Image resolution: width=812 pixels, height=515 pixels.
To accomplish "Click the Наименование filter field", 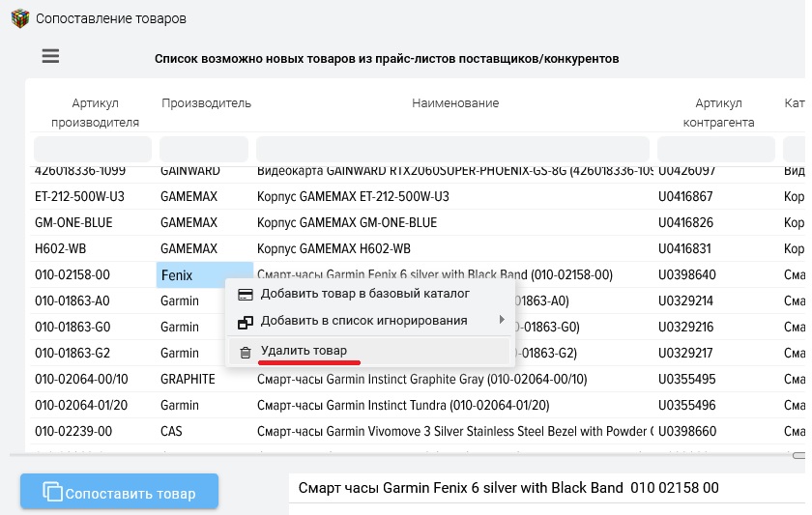I will [452, 149].
